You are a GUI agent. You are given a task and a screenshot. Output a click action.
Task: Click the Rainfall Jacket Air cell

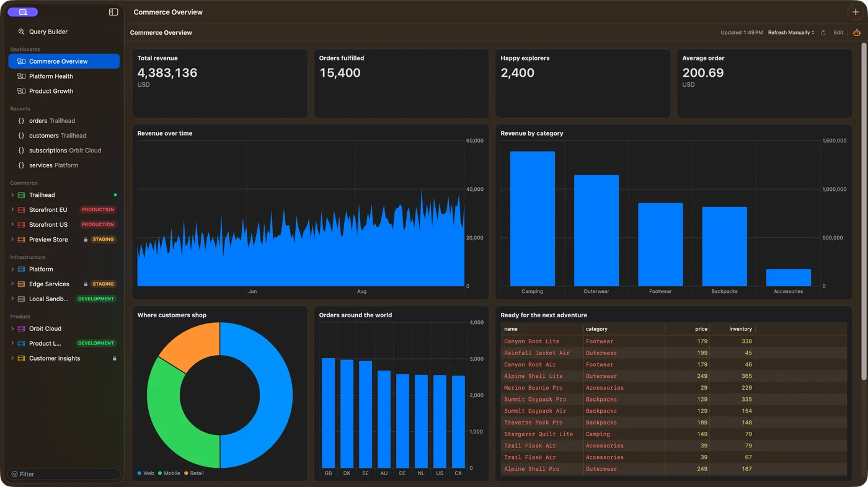click(542, 353)
